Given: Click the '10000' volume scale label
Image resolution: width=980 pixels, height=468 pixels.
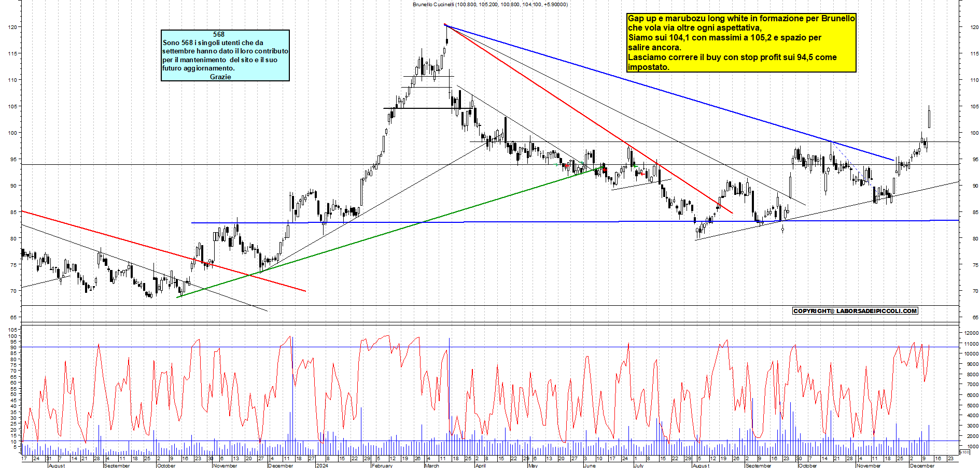Looking at the screenshot, I should [x=971, y=354].
